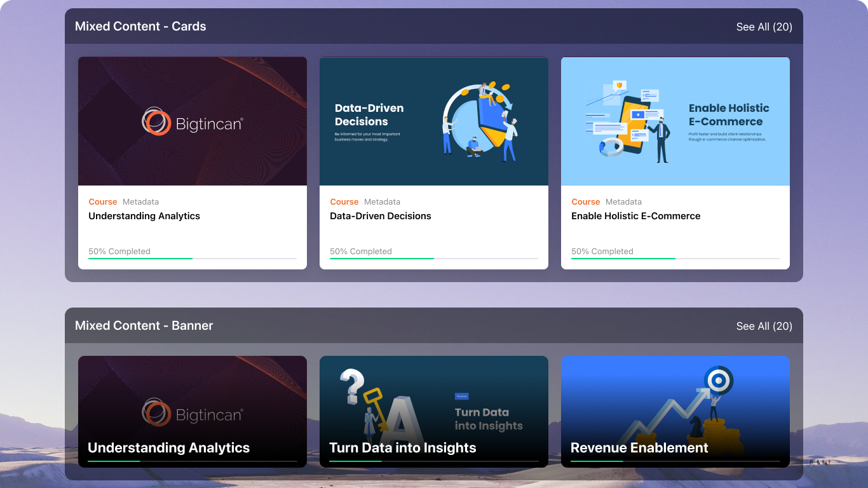This screenshot has height=488, width=868.
Task: Click Course tag on Data-Driven Decisions card
Action: pyautogui.click(x=344, y=202)
